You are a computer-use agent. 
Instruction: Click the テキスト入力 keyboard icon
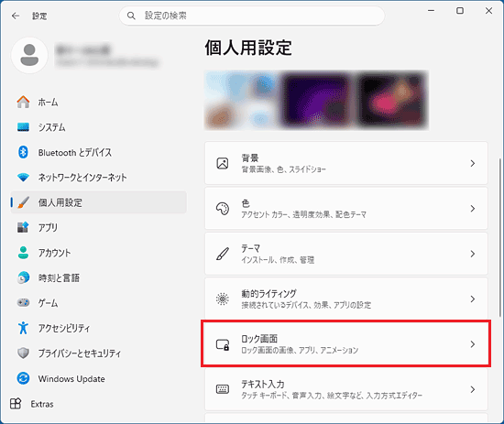coord(223,389)
